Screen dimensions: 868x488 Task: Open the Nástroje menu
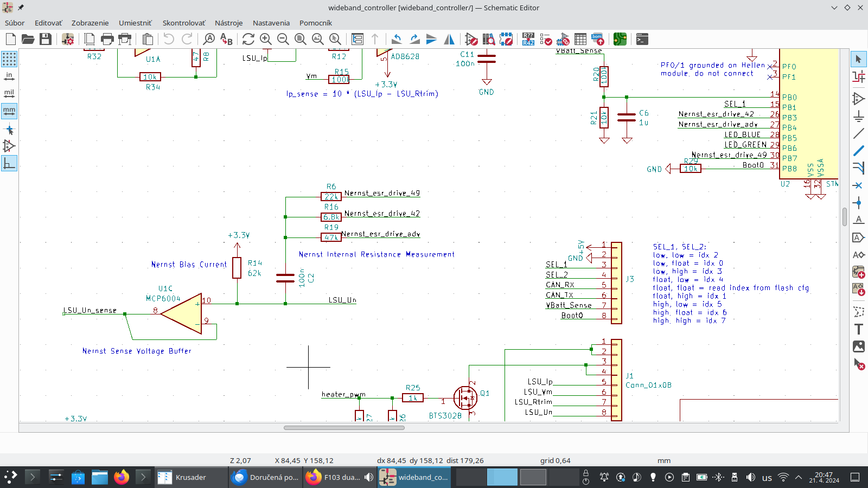point(228,23)
